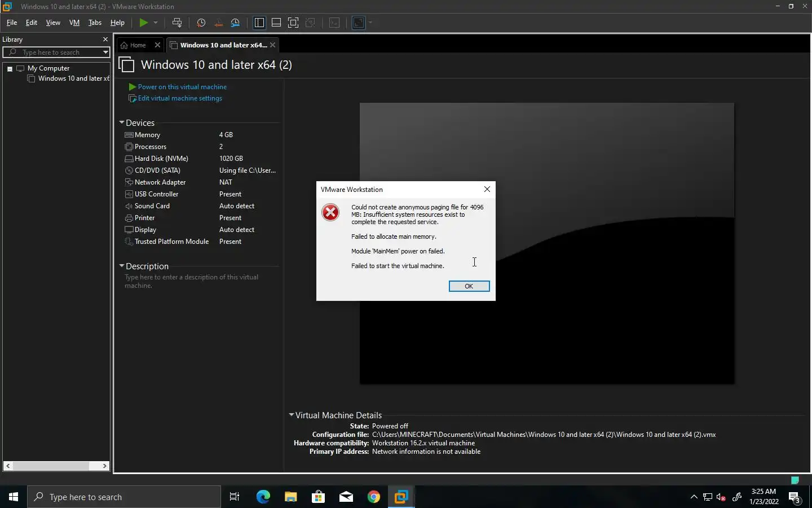Image resolution: width=812 pixels, height=508 pixels.
Task: Collapse the My Computer tree node
Action: point(10,68)
